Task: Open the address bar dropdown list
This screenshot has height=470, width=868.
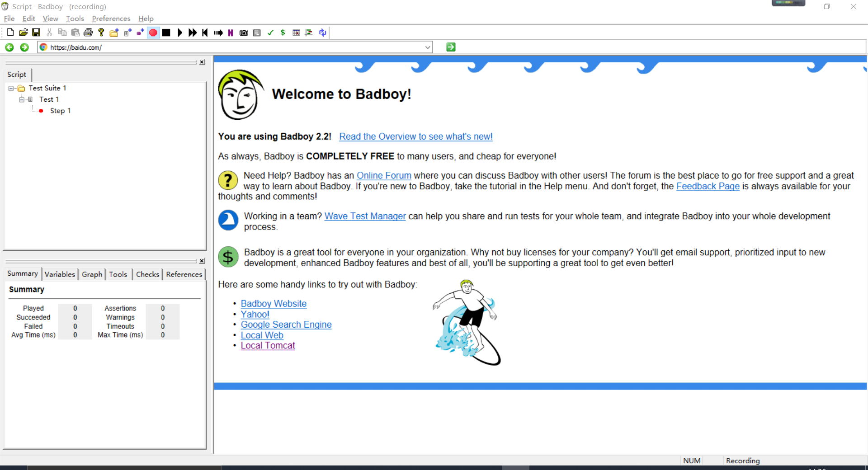Action: click(427, 47)
